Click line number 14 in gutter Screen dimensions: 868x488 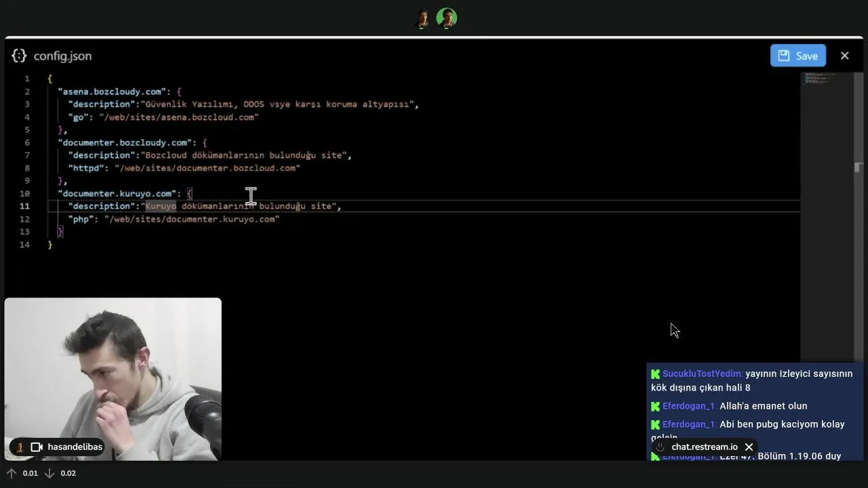(24, 245)
